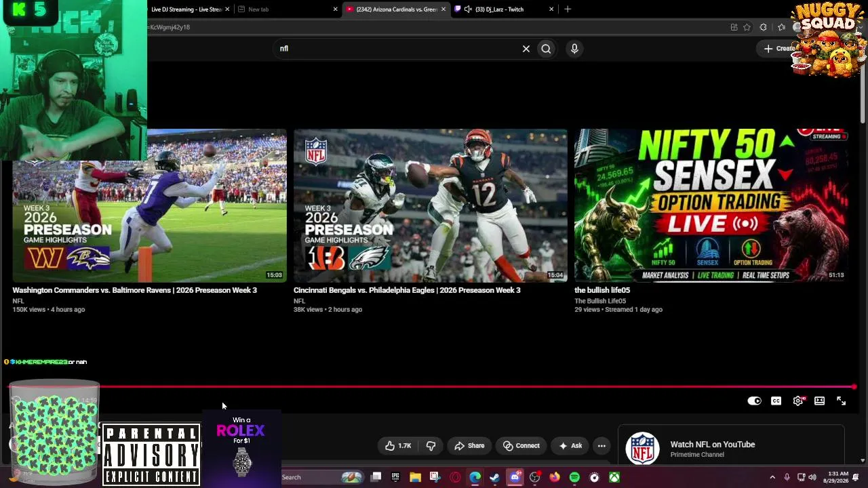868x488 pixels.
Task: Open Spotify from the taskbar
Action: 574,477
